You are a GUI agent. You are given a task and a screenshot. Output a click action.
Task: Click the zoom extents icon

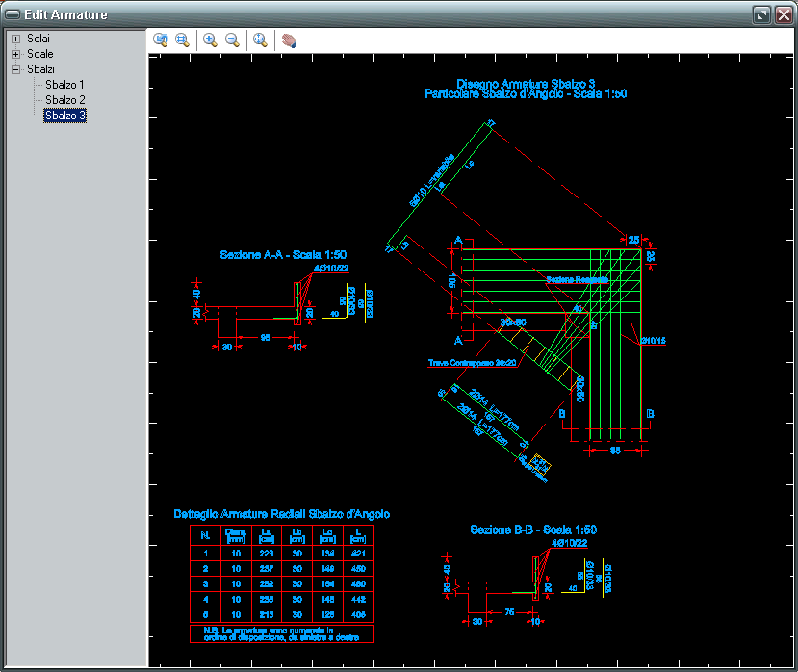click(260, 39)
